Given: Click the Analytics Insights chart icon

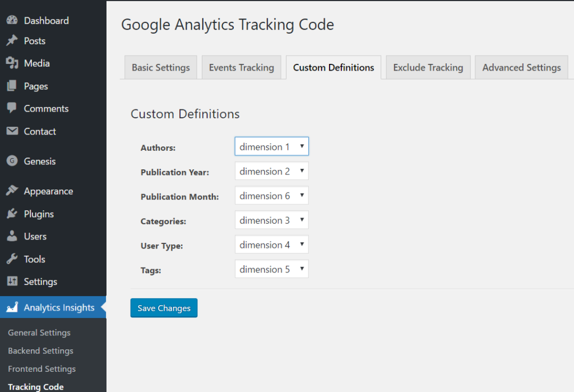Looking at the screenshot, I should point(12,307).
